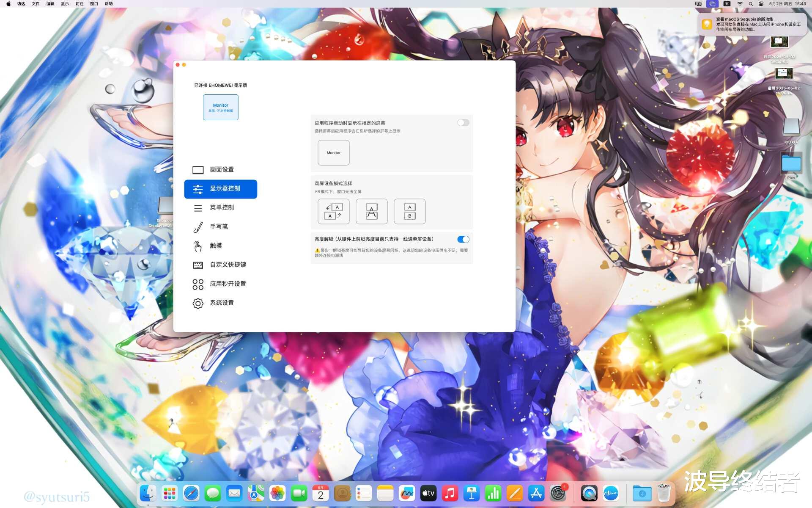Open System Settings from the Dock
Screen dimensions: 812x508
pyautogui.click(x=558, y=493)
